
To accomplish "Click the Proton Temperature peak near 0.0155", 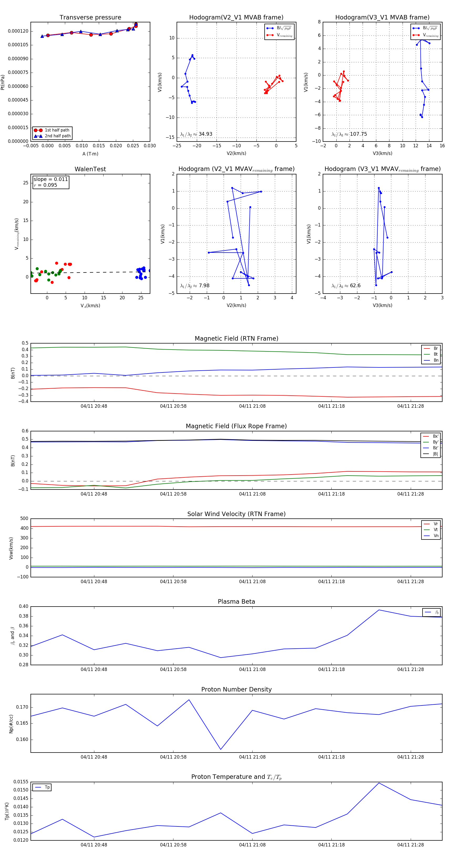I will (x=379, y=783).
